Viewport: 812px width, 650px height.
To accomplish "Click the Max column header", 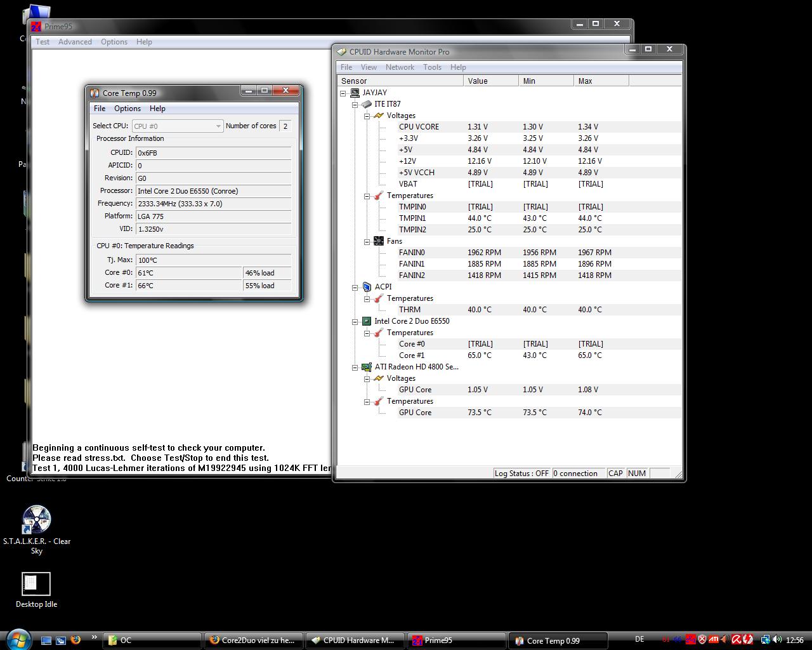I will [x=601, y=81].
